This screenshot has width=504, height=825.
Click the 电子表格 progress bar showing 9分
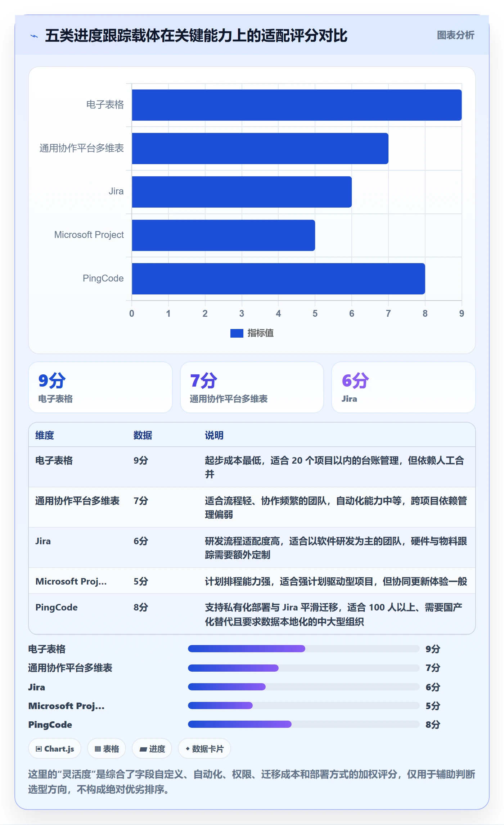point(303,649)
